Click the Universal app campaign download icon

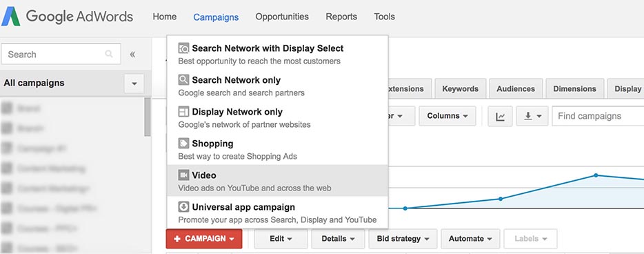pos(183,206)
